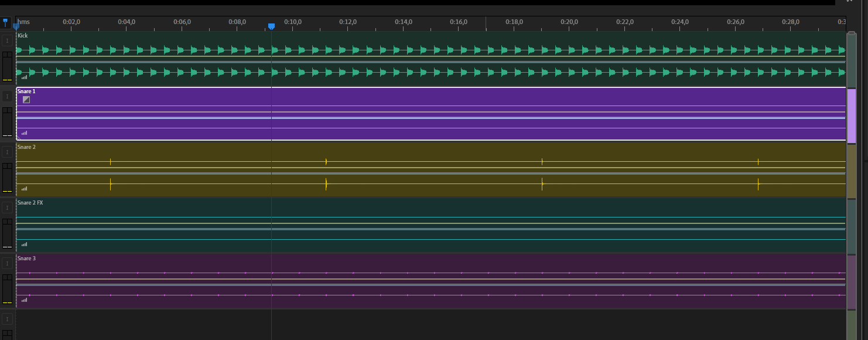
Task: Click the 0:04,0 mark on the time ruler
Action: [x=127, y=22]
